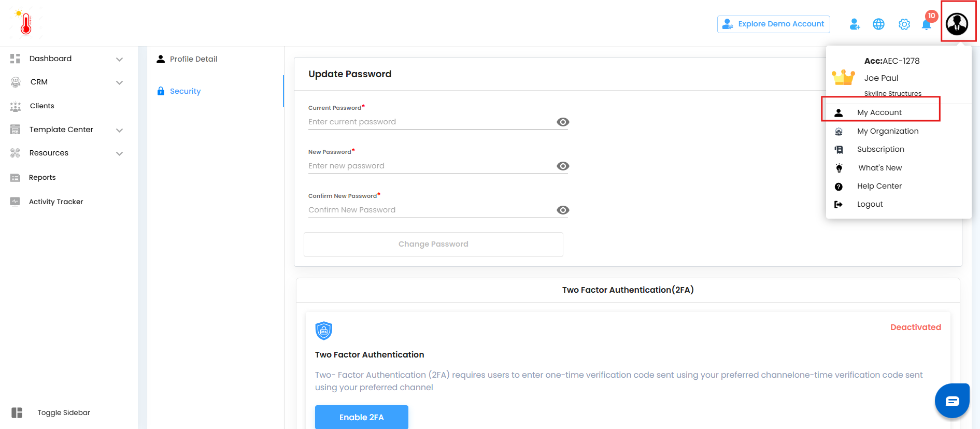
Task: Click the Explore Demo Account button
Action: pos(773,24)
